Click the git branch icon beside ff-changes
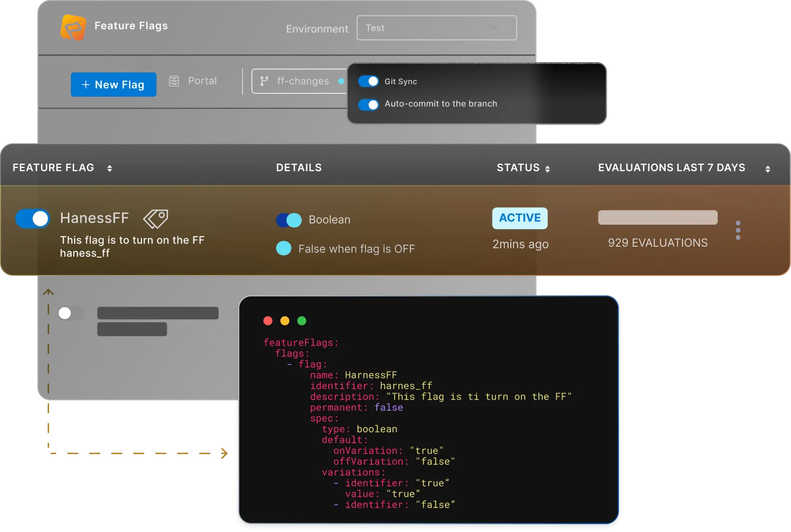Viewport: 791px width, 532px height. pos(264,81)
